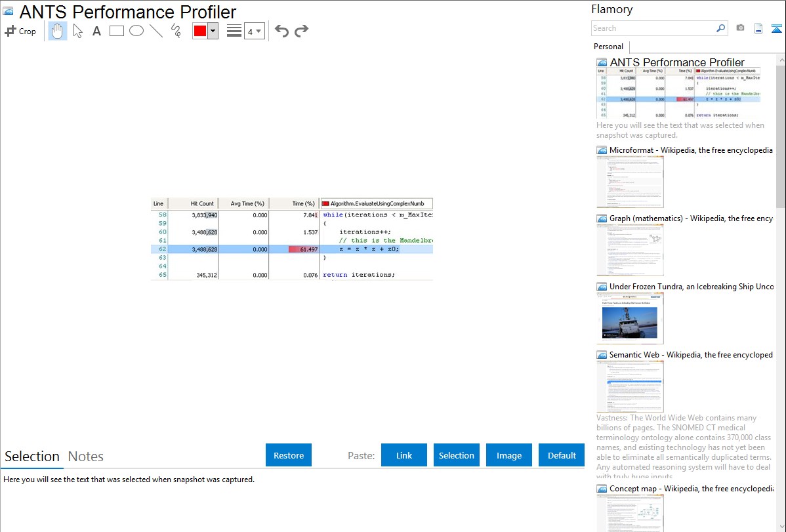Choose the text annotation tool
Viewport: 786px width, 532px height.
pos(96,31)
